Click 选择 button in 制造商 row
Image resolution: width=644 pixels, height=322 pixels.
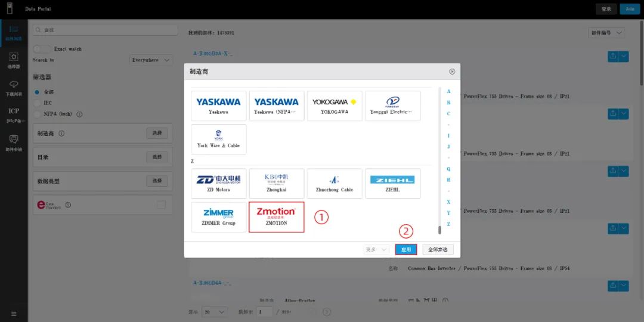point(157,133)
